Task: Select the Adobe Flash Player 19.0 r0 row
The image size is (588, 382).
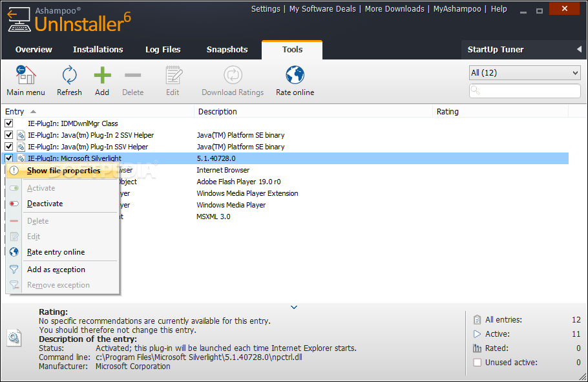Action: pos(344,182)
